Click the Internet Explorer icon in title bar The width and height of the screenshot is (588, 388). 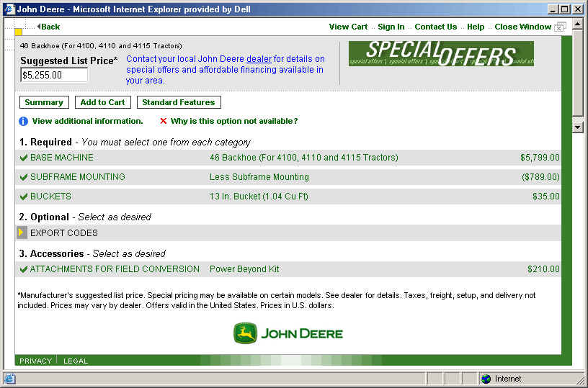[9, 9]
